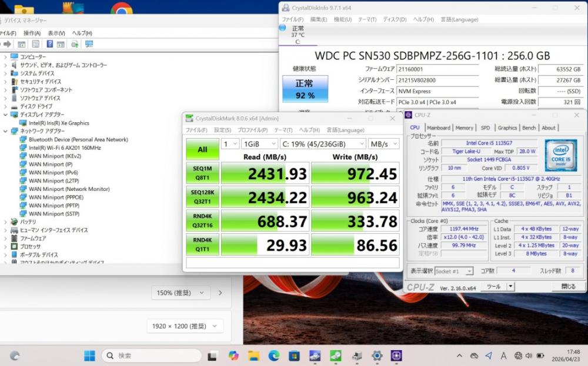Open the Socket #1 dropdown in CPU-Z

[454, 271]
